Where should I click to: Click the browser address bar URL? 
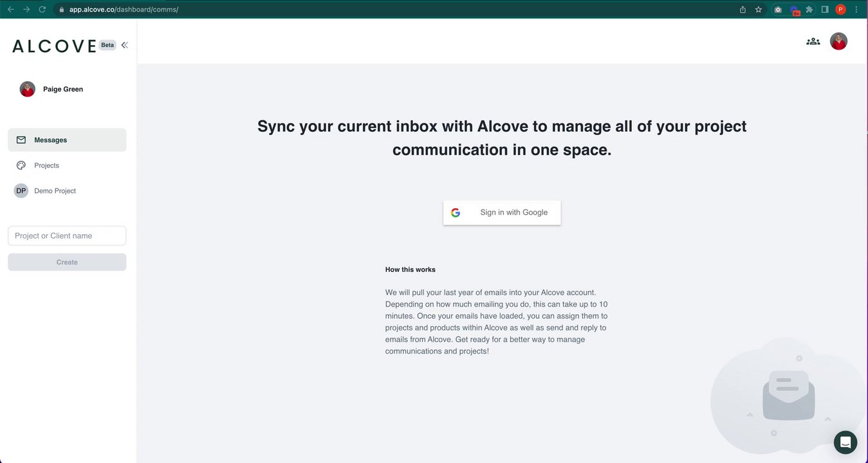[124, 10]
